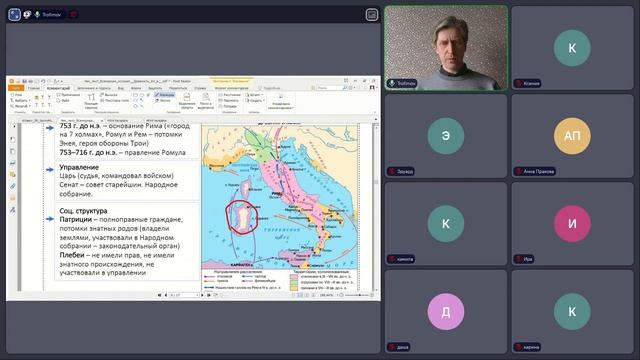
Task: Go to previous page button
Action: [x=166, y=295]
